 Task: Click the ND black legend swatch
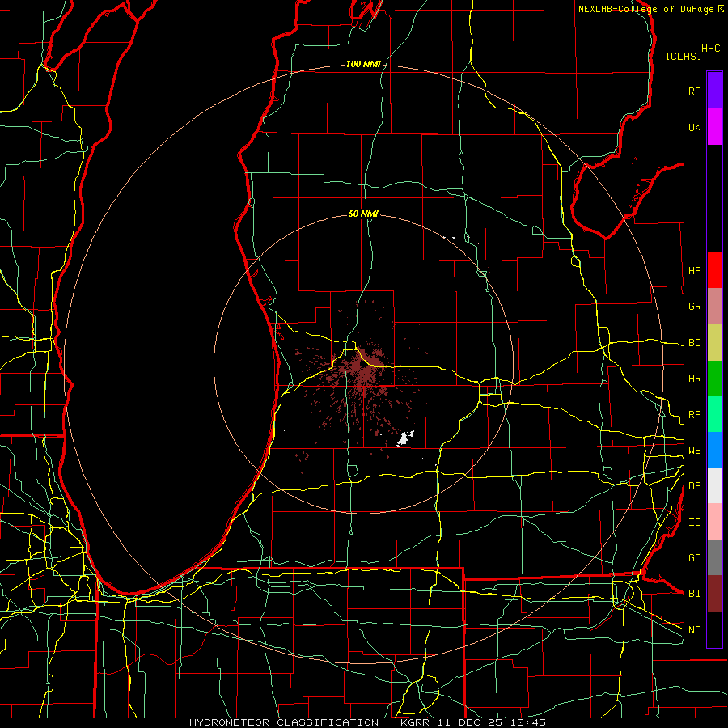(714, 629)
